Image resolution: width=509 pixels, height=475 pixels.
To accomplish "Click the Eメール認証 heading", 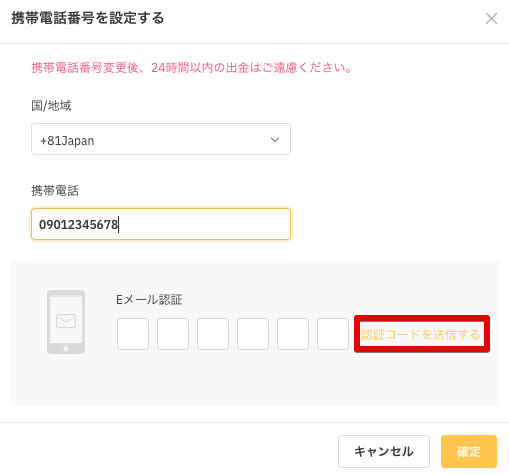I will (149, 299).
